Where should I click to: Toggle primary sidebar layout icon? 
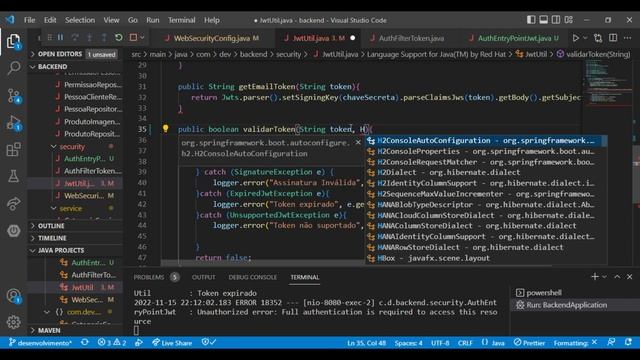click(x=531, y=20)
